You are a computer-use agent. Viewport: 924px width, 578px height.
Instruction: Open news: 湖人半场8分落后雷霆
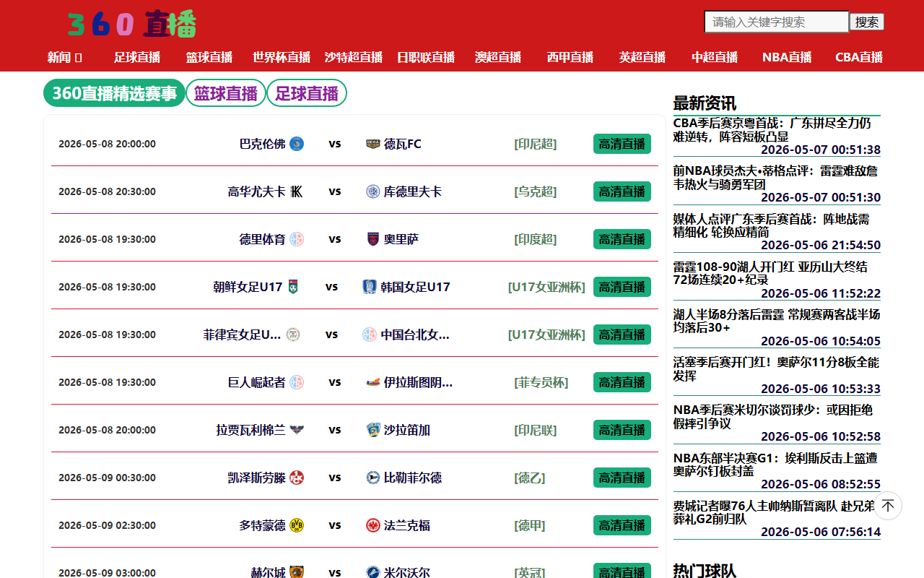pos(777,321)
